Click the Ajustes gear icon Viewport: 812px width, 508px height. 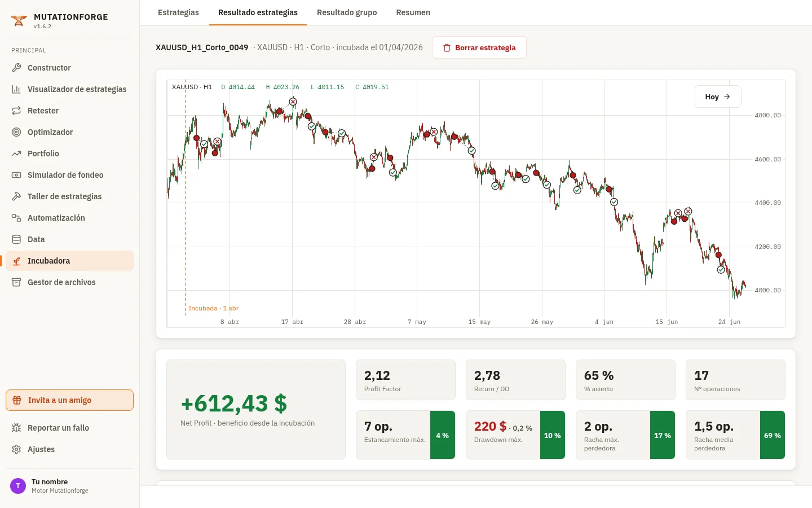coord(16,449)
